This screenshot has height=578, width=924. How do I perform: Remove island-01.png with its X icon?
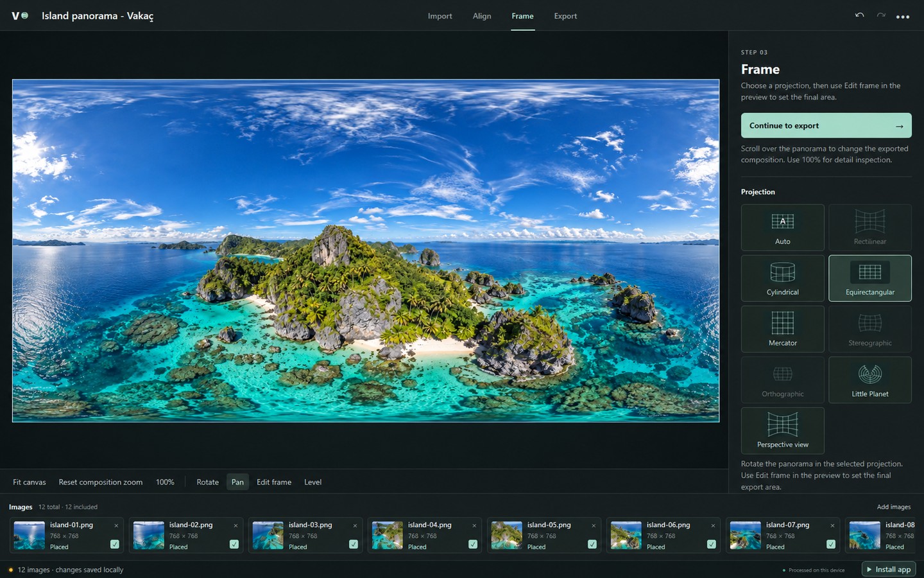pyautogui.click(x=116, y=525)
